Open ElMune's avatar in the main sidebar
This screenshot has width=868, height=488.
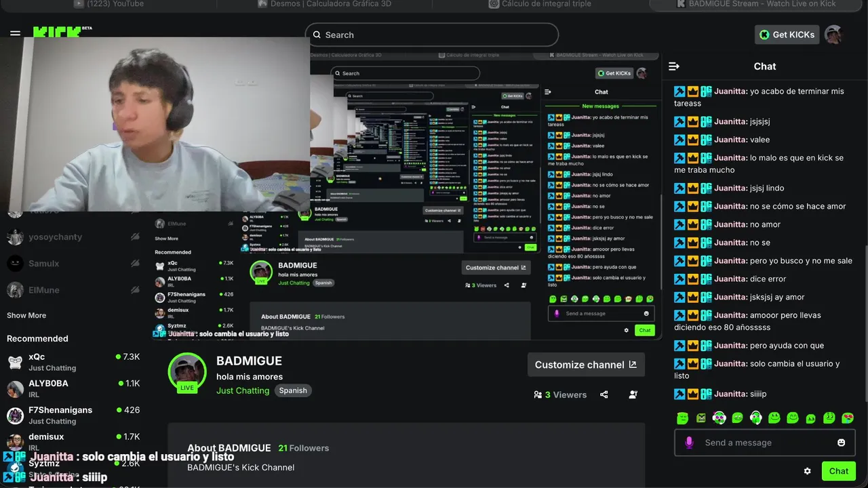(15, 289)
